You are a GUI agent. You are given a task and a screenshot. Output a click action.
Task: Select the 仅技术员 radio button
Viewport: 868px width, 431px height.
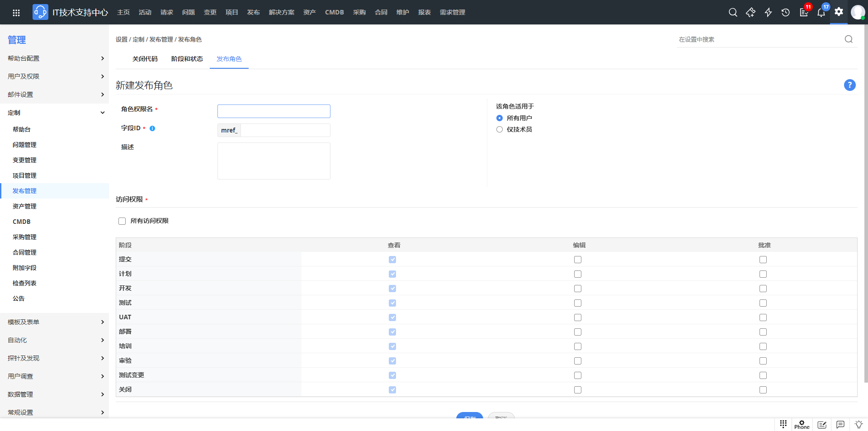tap(500, 129)
